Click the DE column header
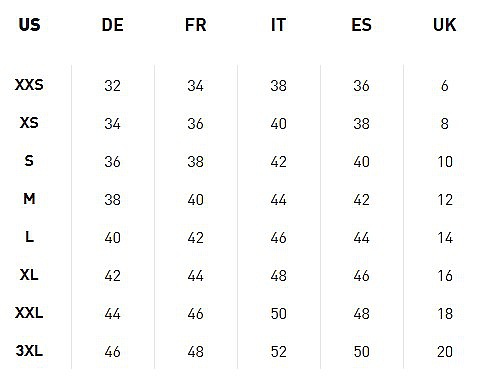The image size is (477, 390). (x=112, y=25)
